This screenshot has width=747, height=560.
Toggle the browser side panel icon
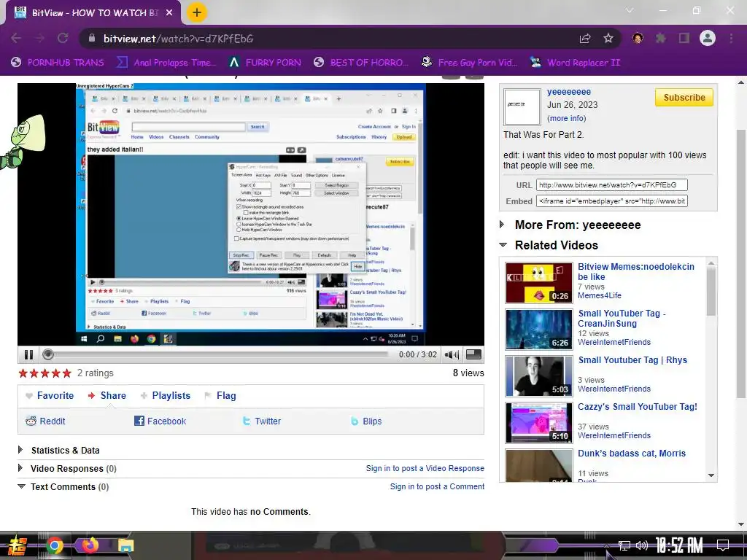pos(684,38)
